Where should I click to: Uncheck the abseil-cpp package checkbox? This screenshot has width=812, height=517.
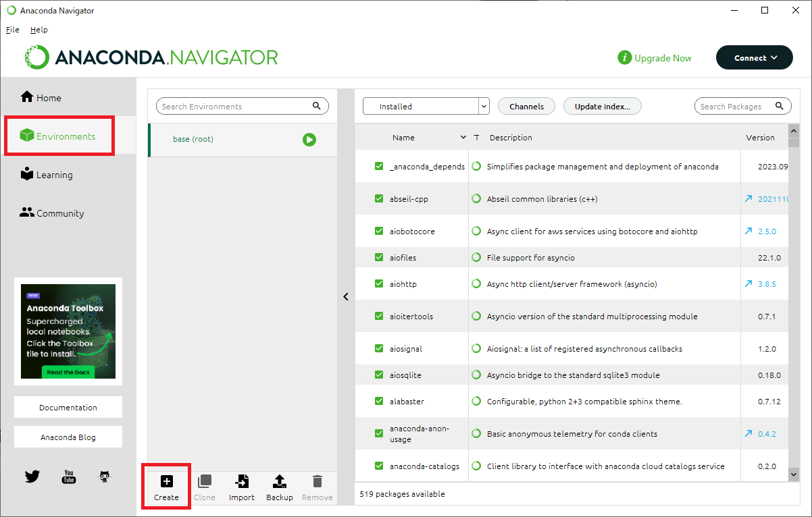click(379, 199)
